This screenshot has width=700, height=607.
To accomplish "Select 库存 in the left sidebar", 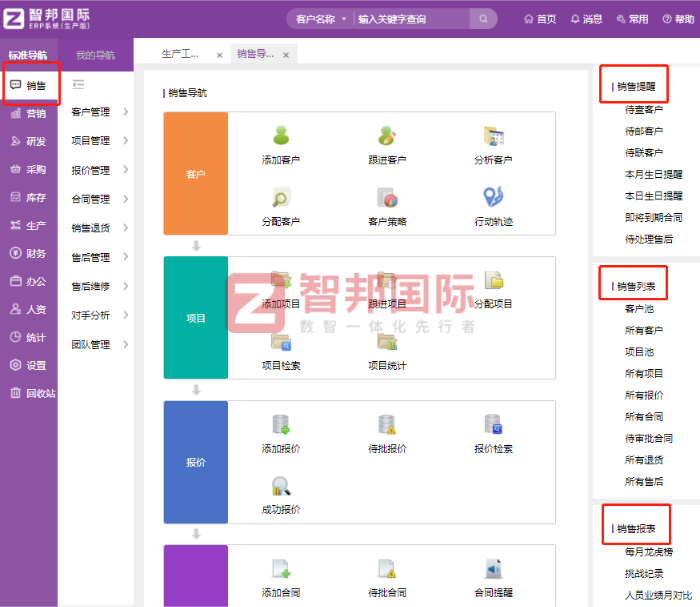I will (29, 197).
